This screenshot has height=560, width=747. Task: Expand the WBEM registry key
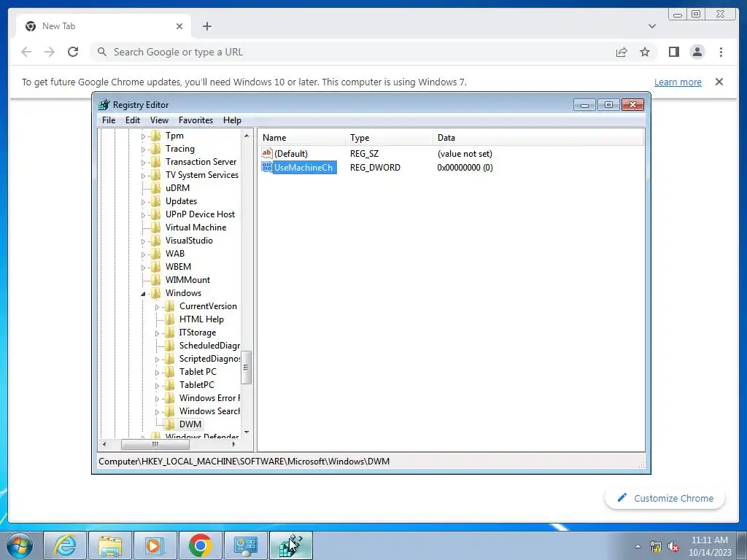pyautogui.click(x=143, y=268)
